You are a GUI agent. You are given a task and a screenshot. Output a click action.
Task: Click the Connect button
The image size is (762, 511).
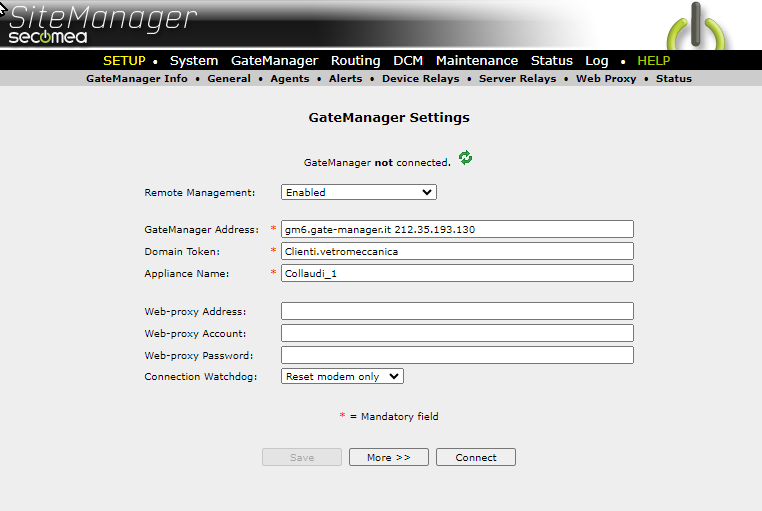coord(476,458)
